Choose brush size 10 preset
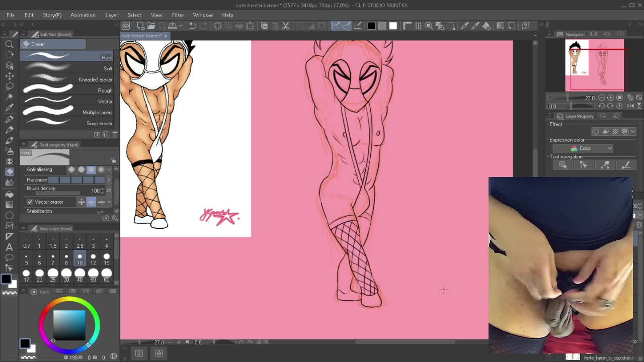Image resolution: width=644 pixels, height=362 pixels. (79, 259)
